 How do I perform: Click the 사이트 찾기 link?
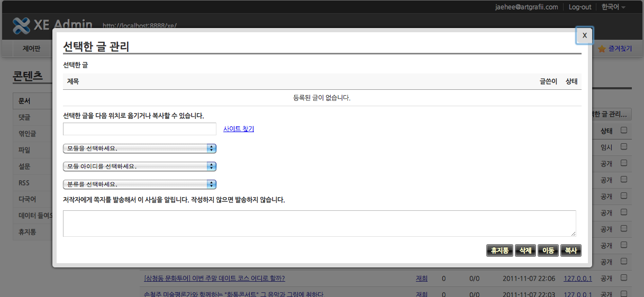(239, 129)
